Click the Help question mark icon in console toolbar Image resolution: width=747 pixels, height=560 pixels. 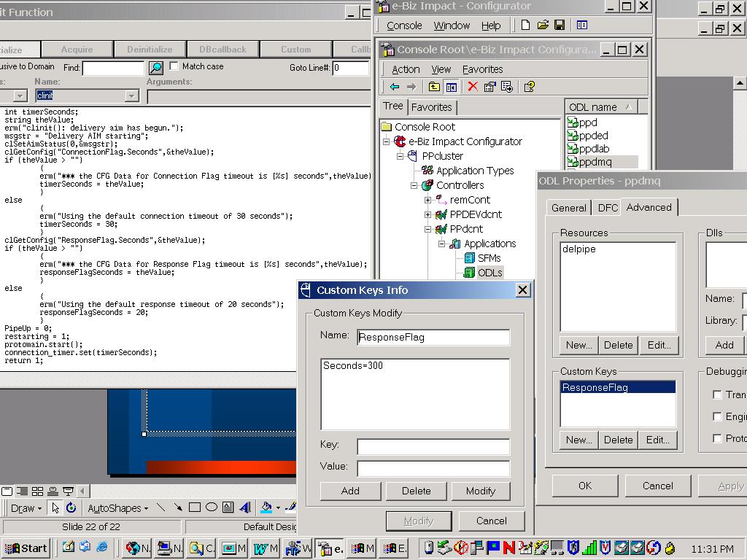click(x=530, y=87)
